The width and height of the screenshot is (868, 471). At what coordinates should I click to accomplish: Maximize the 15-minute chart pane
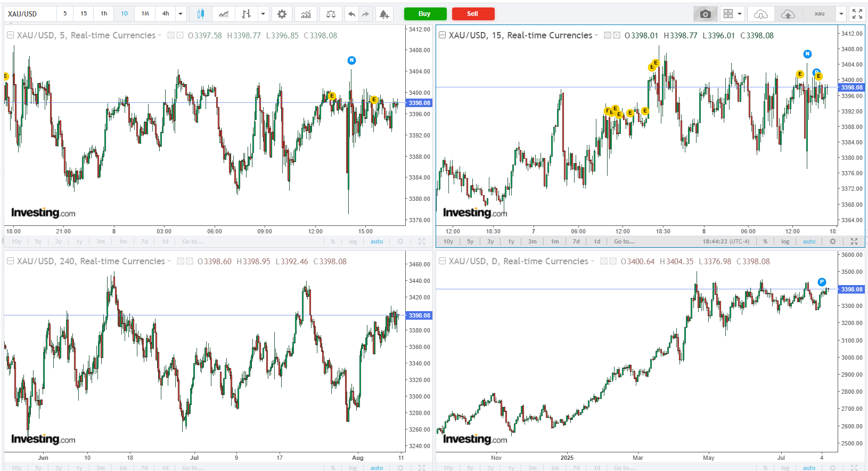point(854,241)
